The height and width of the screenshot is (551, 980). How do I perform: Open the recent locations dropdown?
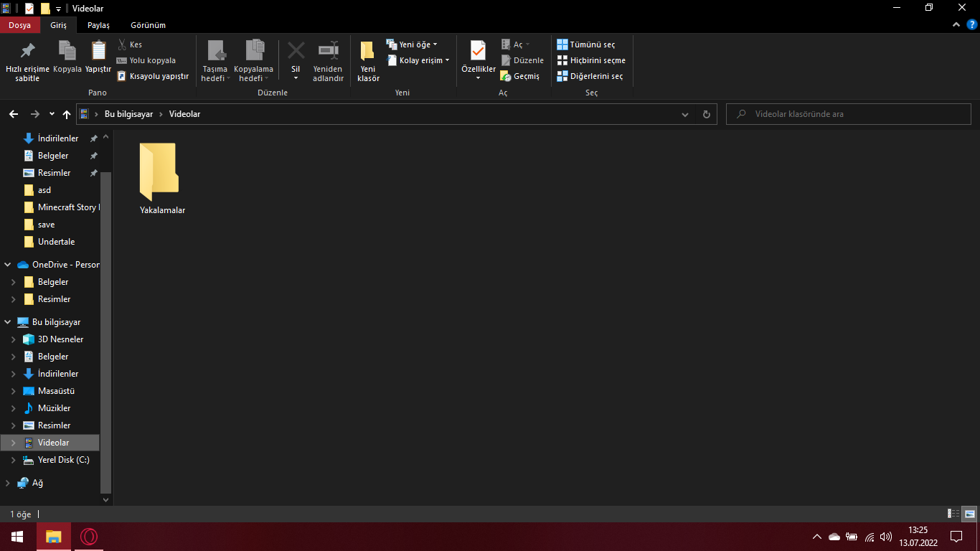pos(52,114)
